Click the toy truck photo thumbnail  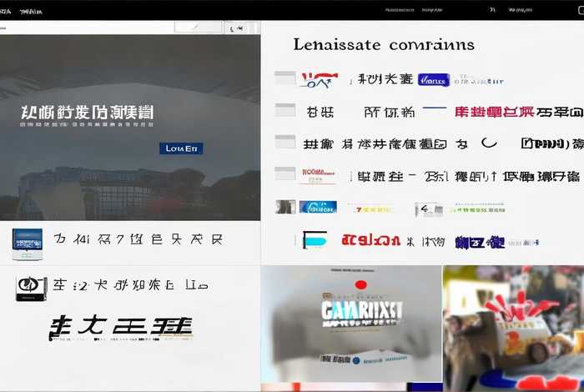tap(514, 329)
